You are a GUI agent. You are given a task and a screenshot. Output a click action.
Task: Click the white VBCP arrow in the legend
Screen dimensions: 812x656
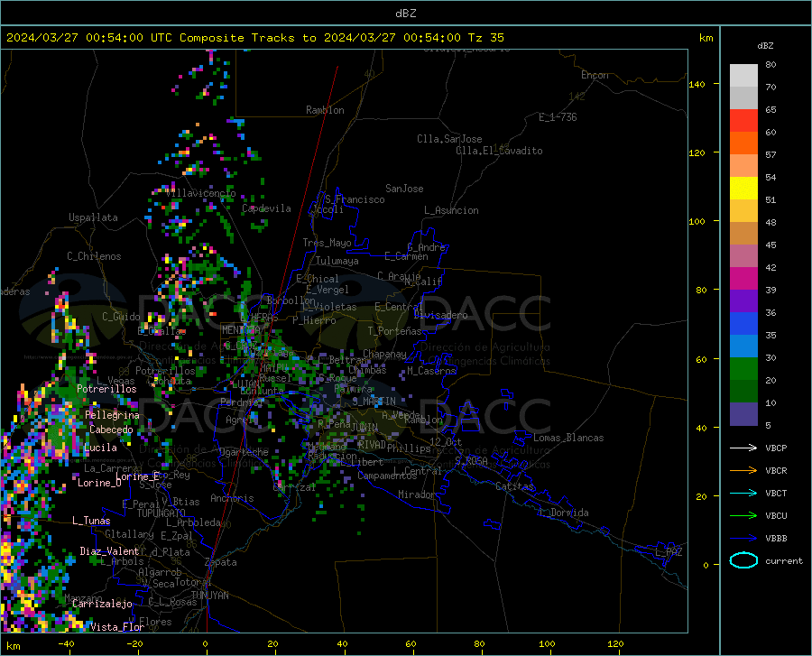click(x=743, y=448)
